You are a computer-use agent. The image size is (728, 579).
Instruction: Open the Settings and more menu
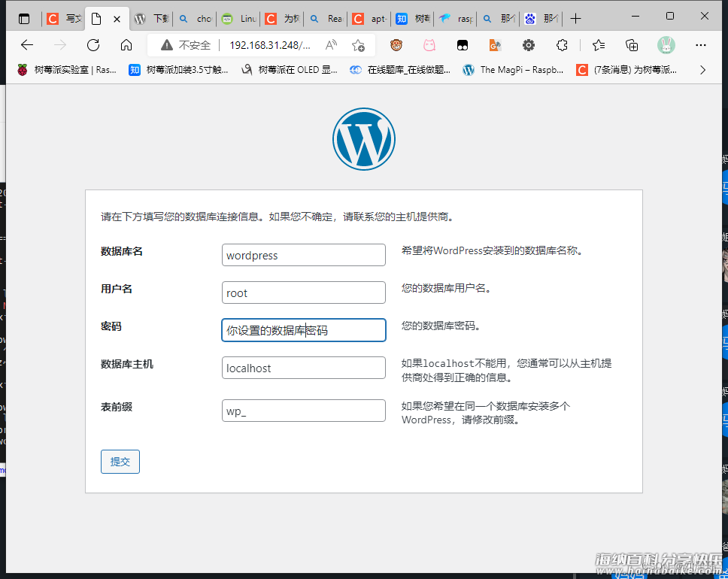(x=701, y=45)
